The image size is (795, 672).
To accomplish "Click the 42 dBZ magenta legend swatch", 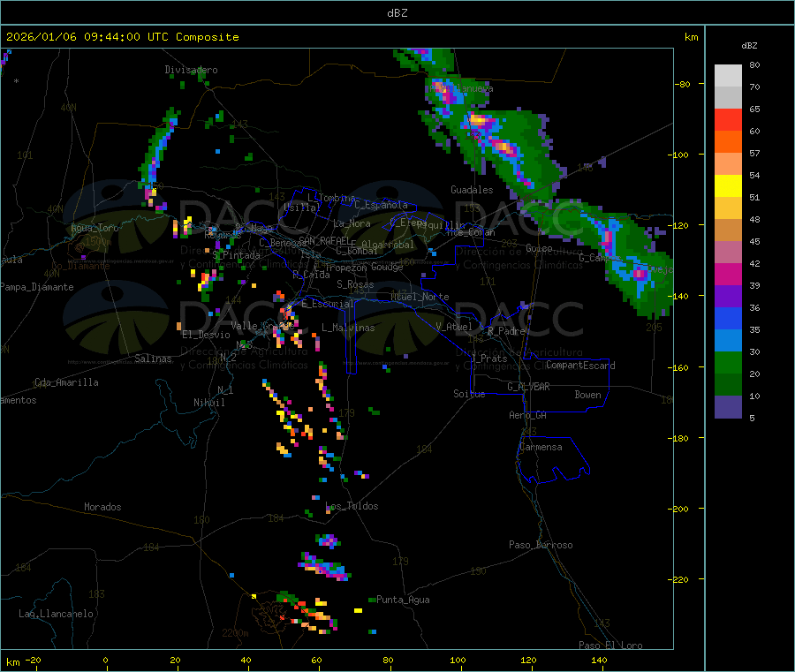I will tap(728, 274).
